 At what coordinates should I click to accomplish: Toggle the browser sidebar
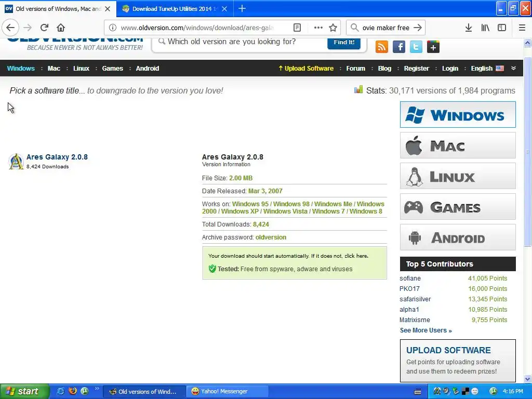502,28
